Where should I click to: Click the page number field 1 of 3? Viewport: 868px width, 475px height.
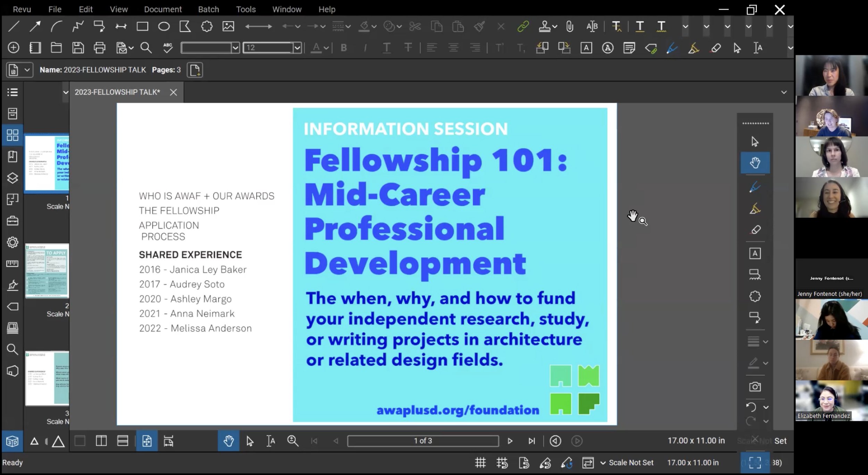[423, 441]
